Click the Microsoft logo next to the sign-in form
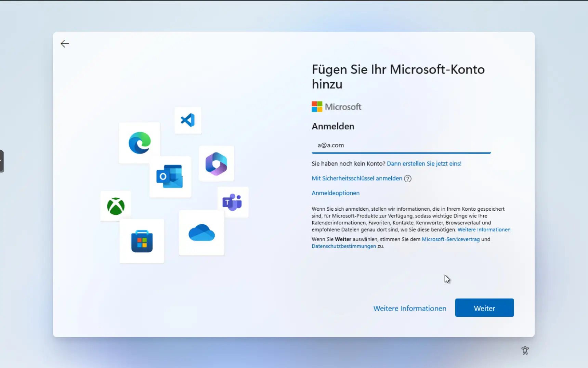 (337, 107)
